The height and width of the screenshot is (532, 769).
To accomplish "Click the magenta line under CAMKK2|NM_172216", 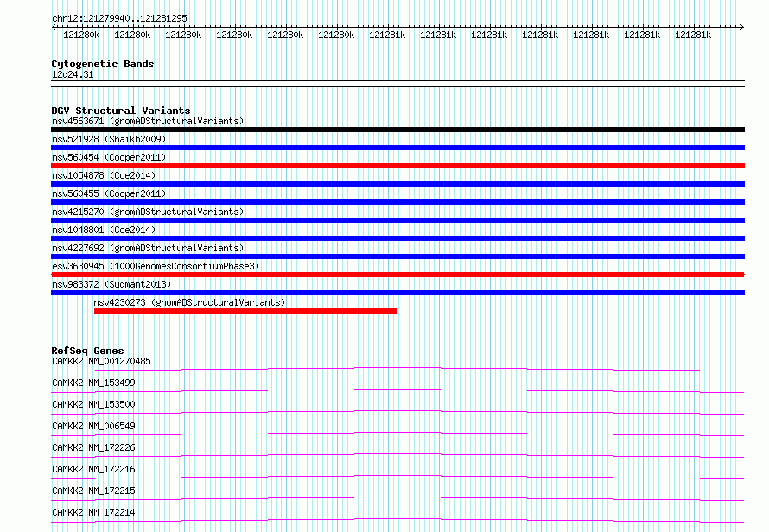I will (397, 477).
